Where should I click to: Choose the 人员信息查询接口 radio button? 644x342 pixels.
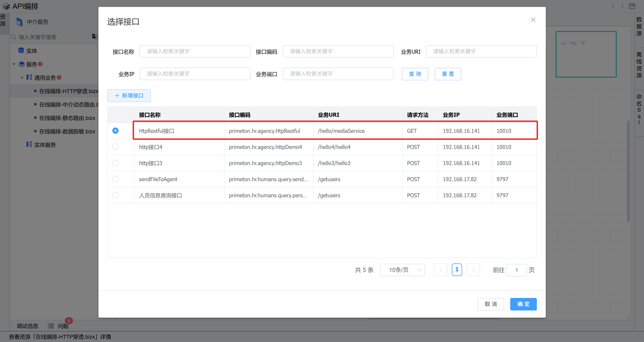pyautogui.click(x=115, y=195)
